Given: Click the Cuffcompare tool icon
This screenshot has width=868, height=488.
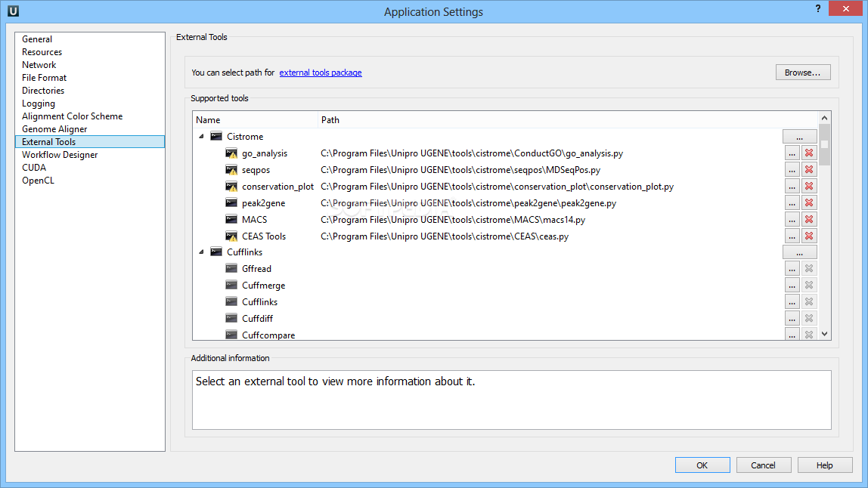Looking at the screenshot, I should click(231, 334).
